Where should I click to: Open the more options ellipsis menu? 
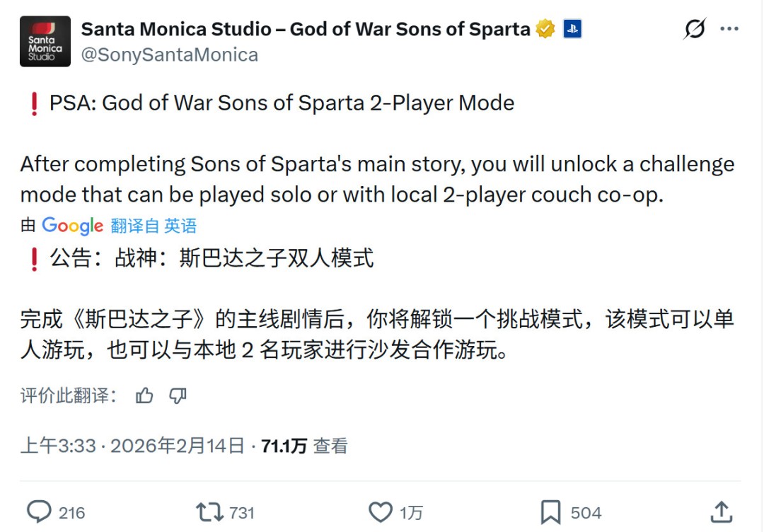pos(731,28)
